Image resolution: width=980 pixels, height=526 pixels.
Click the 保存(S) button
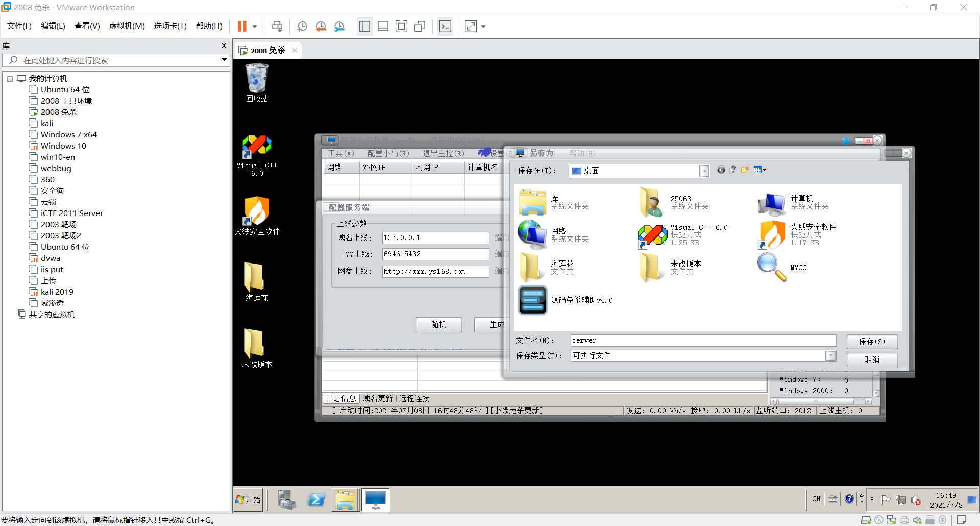pos(872,341)
